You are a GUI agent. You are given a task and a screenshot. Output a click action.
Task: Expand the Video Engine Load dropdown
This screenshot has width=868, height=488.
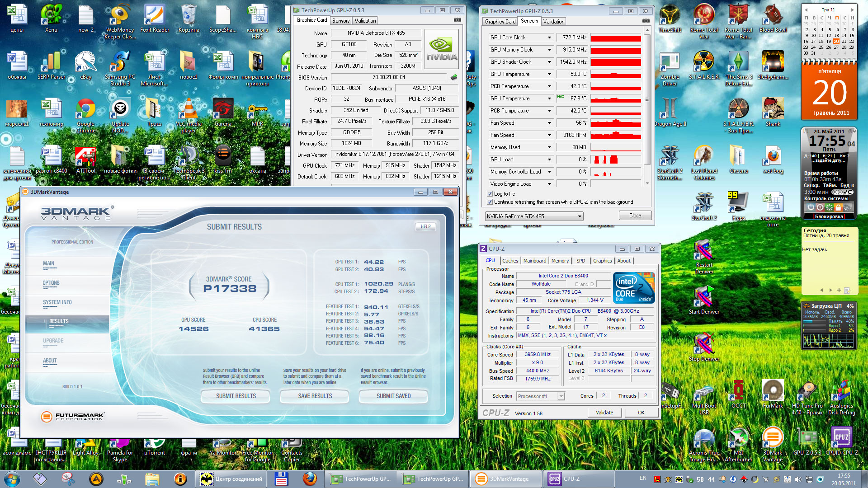tap(549, 184)
